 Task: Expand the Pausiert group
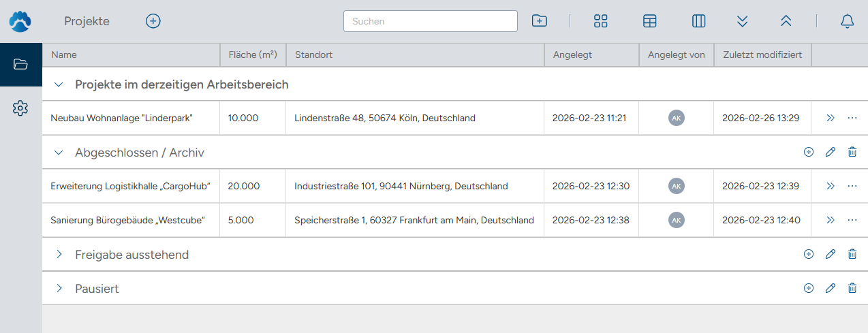(59, 288)
